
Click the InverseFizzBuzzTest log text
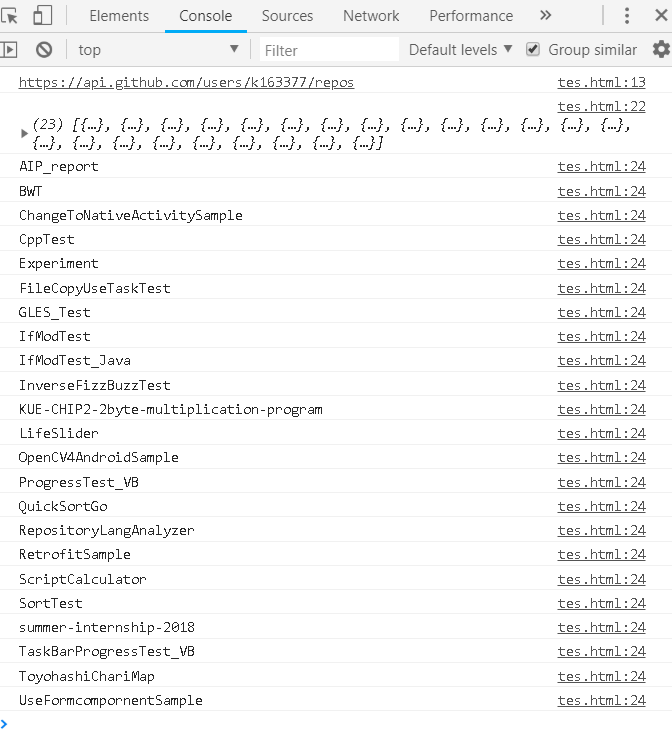(x=94, y=385)
